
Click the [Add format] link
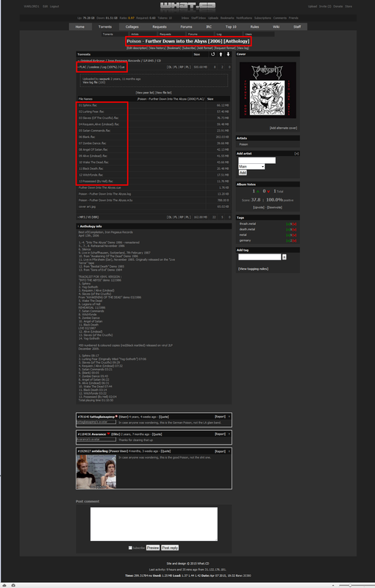pyautogui.click(x=205, y=48)
